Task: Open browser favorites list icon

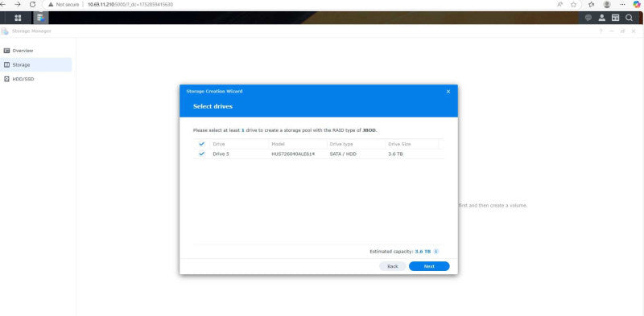Action: (591, 5)
